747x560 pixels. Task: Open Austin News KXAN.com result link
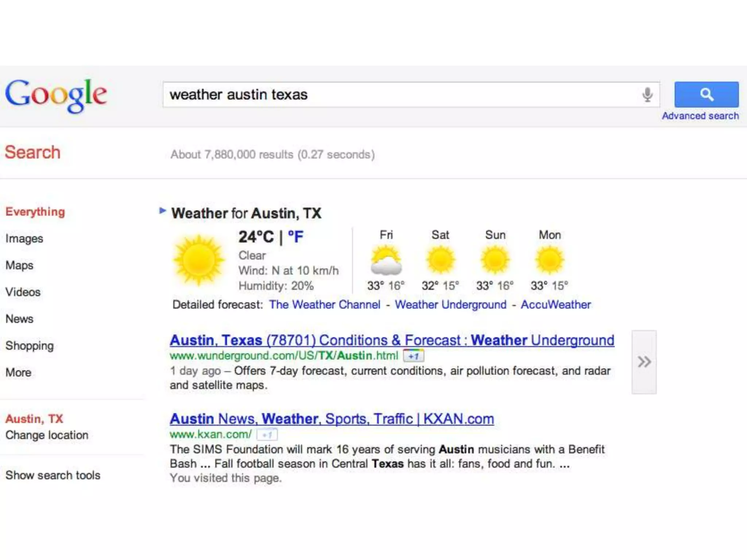(332, 419)
